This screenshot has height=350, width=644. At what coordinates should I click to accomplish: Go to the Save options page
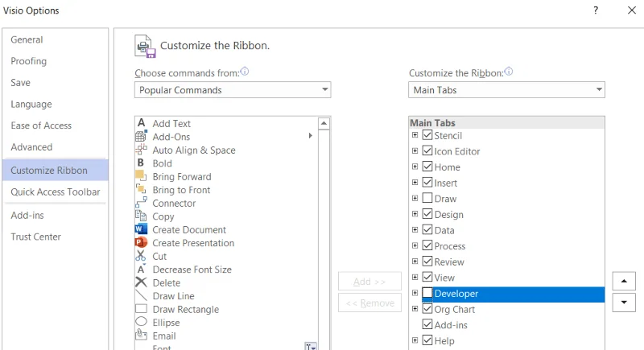click(x=21, y=83)
